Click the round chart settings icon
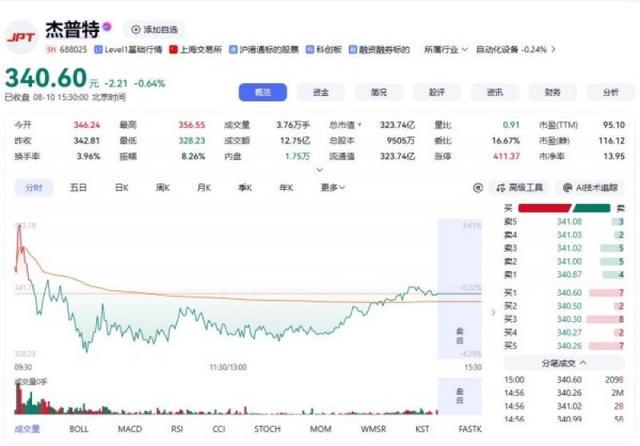Screen dimensions: 640x446 pos(478,188)
